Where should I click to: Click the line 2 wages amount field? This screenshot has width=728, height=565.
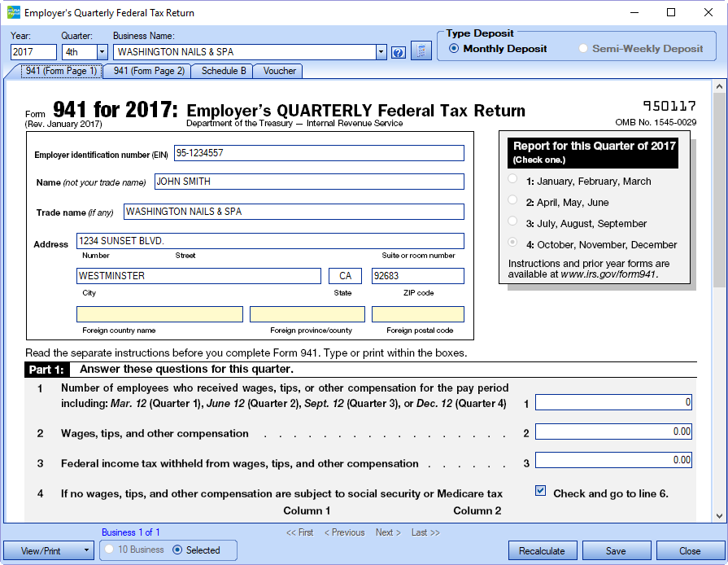[x=613, y=432]
